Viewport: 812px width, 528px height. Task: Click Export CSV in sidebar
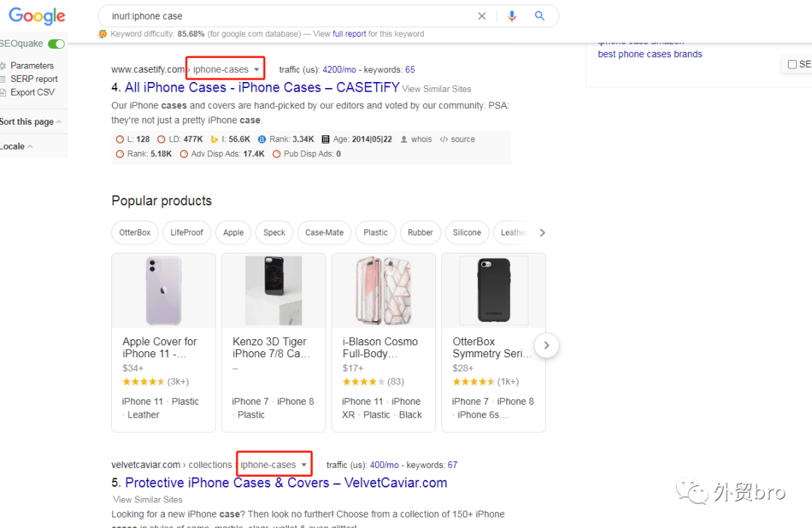coord(32,93)
